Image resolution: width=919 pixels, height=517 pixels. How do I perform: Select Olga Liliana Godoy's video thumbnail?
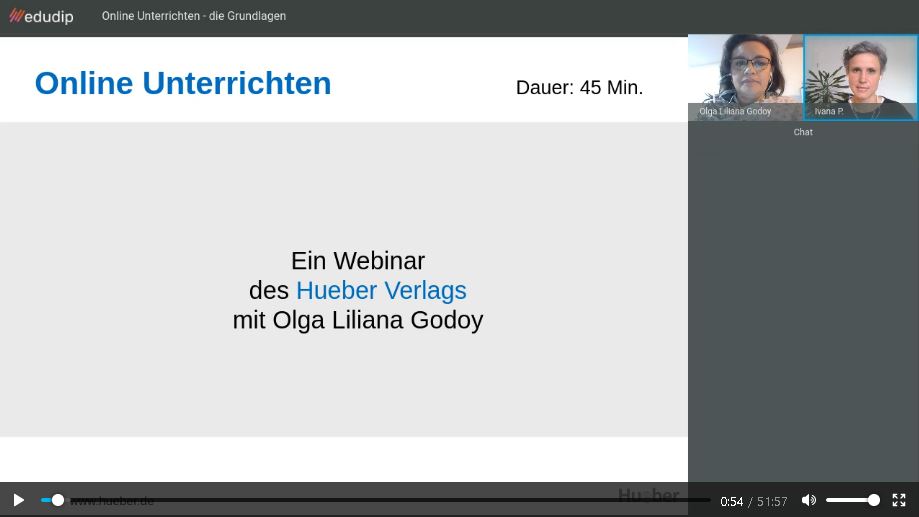[746, 77]
